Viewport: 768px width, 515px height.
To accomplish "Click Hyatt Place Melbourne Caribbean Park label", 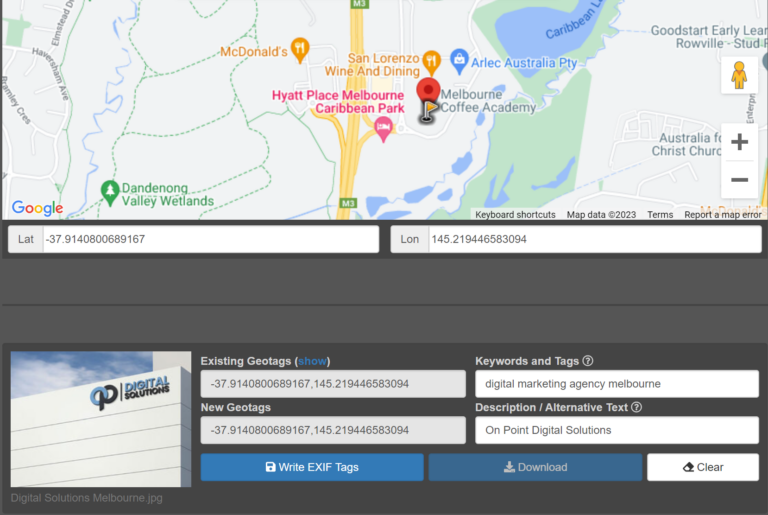I will (338, 101).
